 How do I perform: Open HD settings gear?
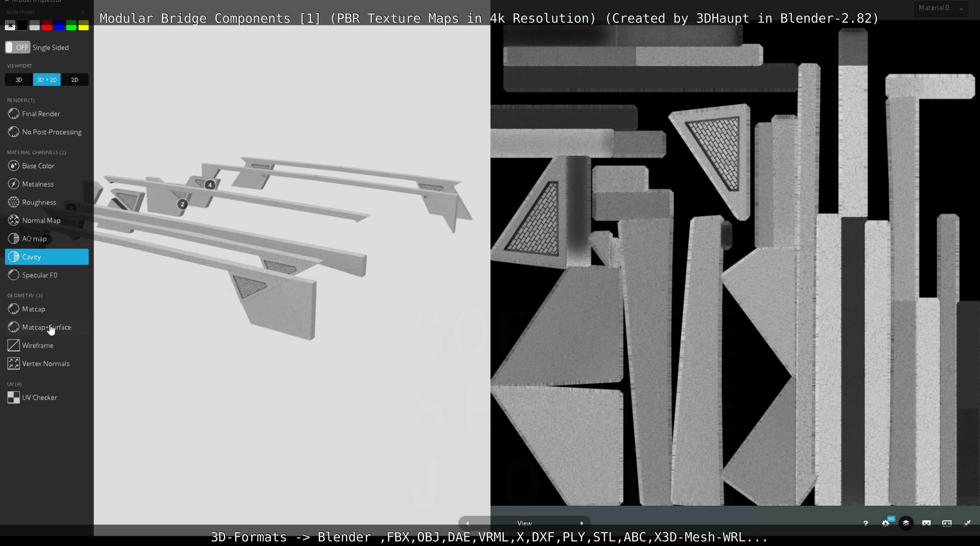coord(886,523)
